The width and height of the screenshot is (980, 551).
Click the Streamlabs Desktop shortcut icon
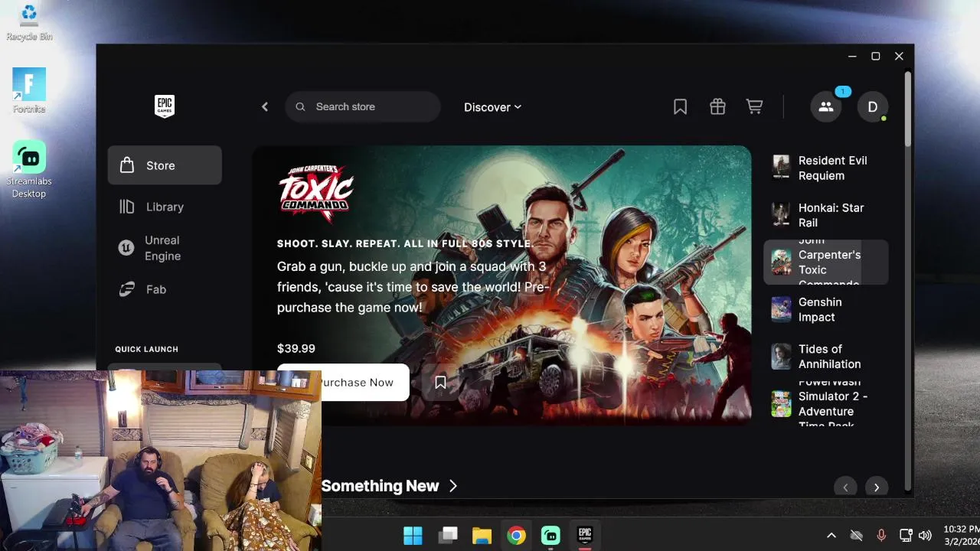(x=29, y=170)
